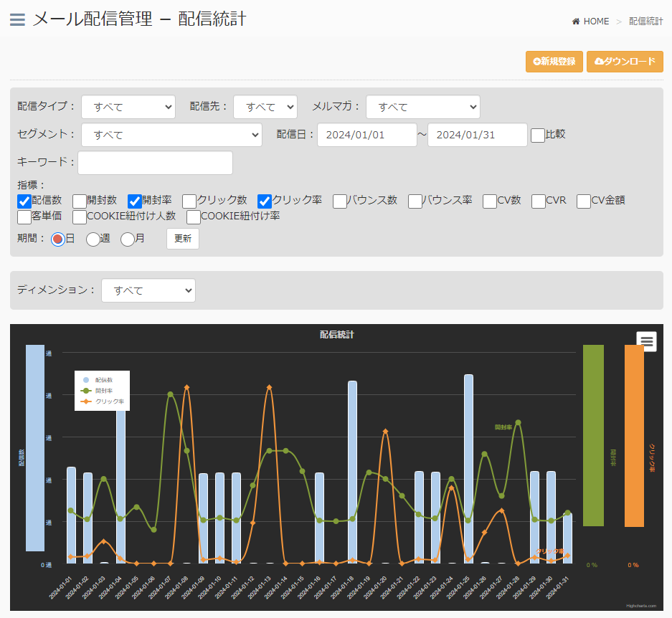Uncheck the 配信数 metric checkbox
The height and width of the screenshot is (618, 672).
[24, 201]
